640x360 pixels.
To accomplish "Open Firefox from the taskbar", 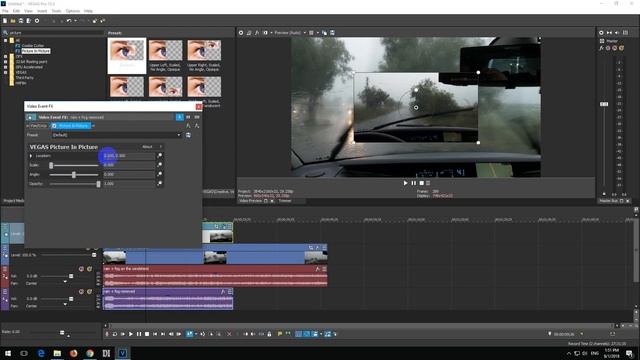I will click(x=73, y=353).
